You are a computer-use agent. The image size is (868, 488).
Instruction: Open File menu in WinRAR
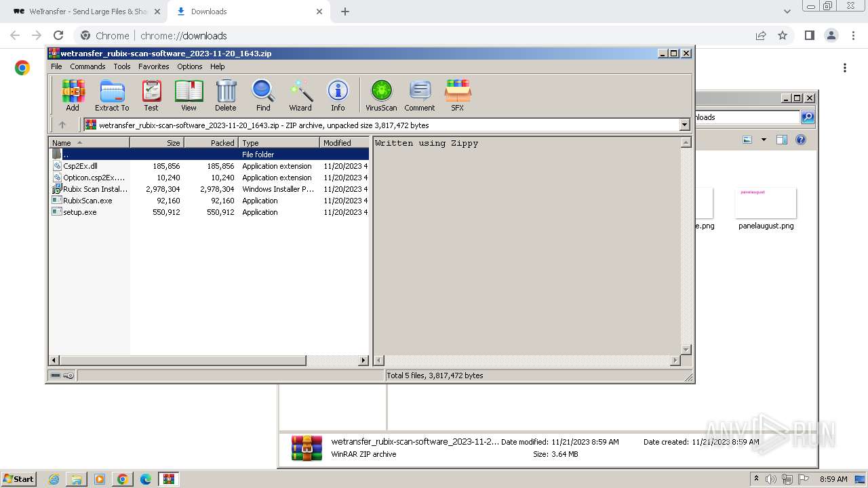(56, 66)
